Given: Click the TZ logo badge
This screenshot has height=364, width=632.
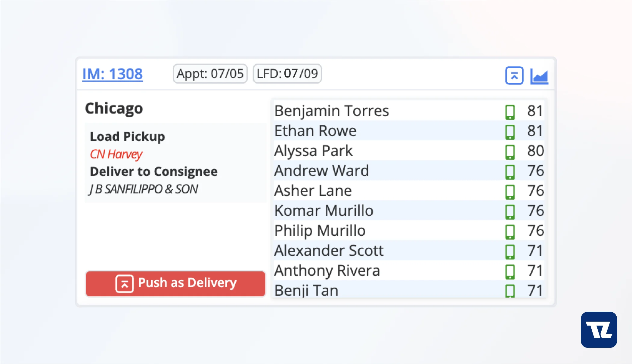Looking at the screenshot, I should (599, 330).
